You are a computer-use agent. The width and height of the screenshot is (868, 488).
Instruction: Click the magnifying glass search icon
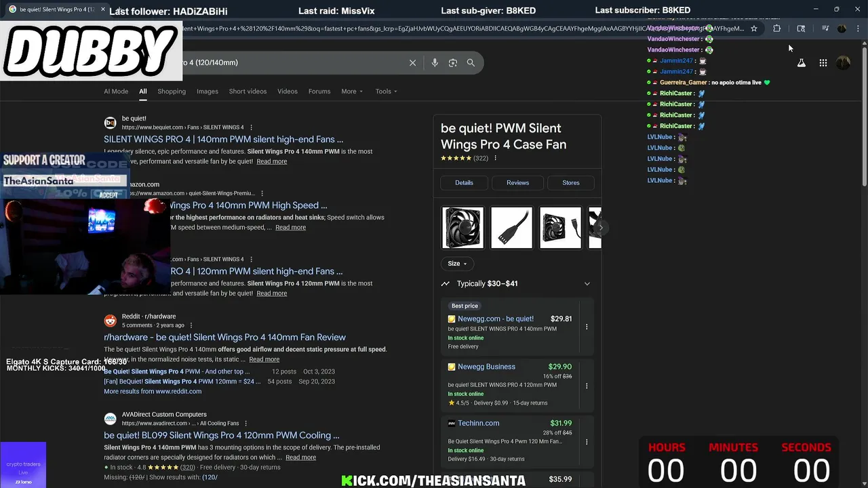471,62
